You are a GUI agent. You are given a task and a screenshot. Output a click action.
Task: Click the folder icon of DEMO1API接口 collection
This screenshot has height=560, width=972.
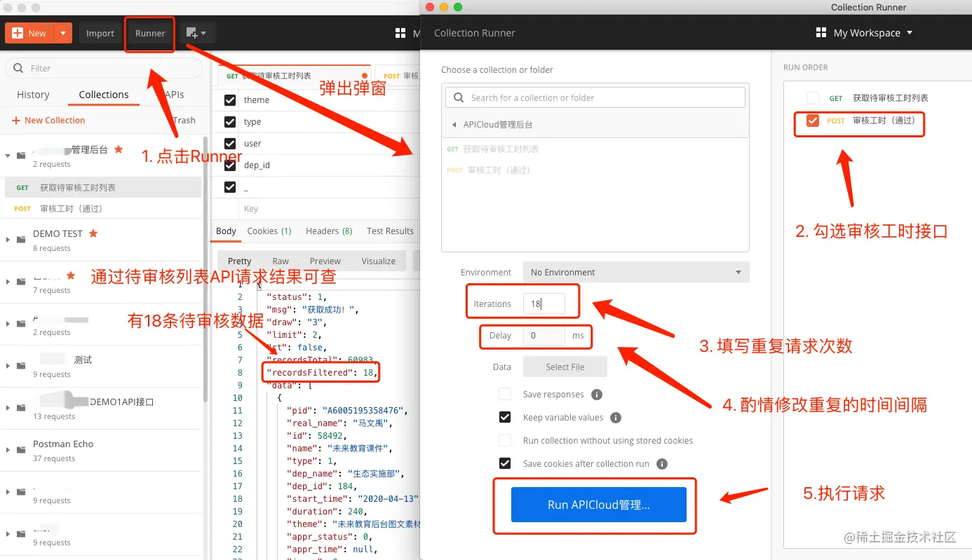point(22,408)
